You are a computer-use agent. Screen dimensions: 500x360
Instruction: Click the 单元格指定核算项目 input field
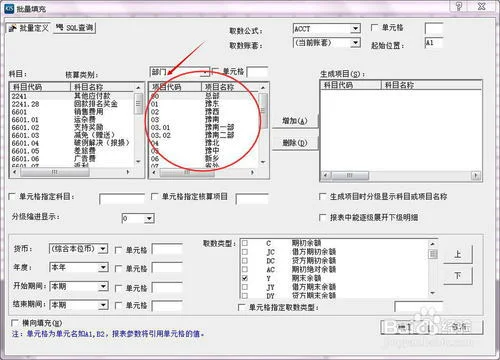click(252, 199)
